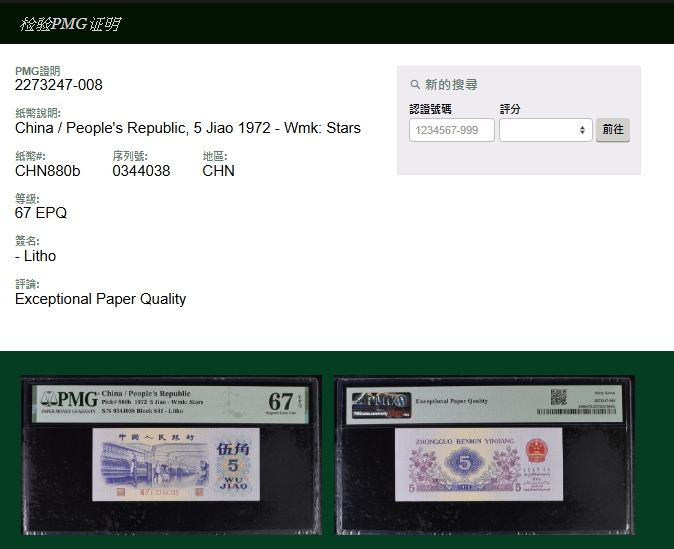Click the serial number 0344038 value

click(x=141, y=171)
